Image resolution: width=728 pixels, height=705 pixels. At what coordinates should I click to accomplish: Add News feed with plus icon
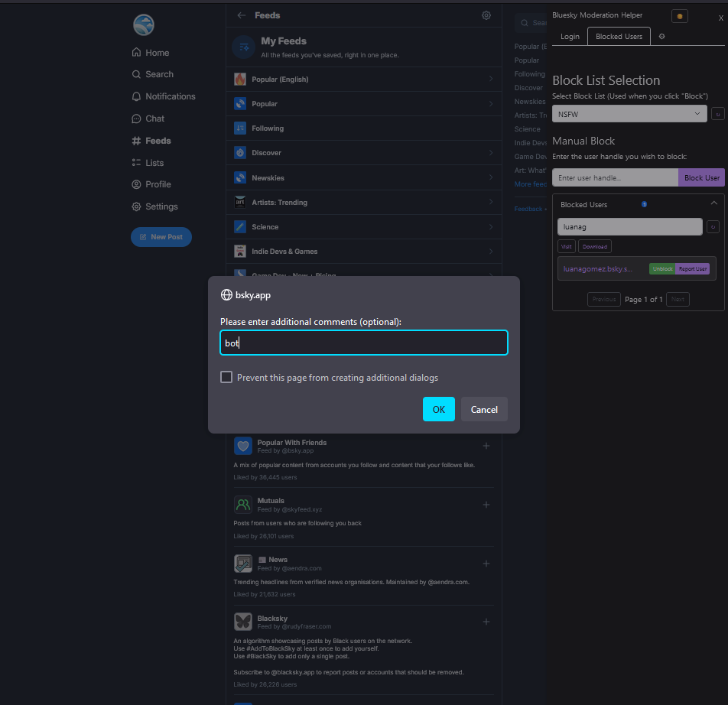point(486,564)
